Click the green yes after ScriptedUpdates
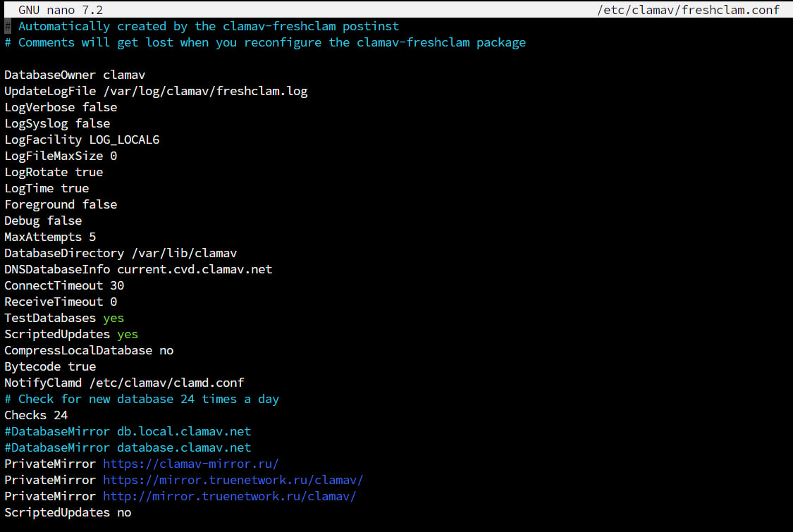The image size is (793, 532). point(128,334)
